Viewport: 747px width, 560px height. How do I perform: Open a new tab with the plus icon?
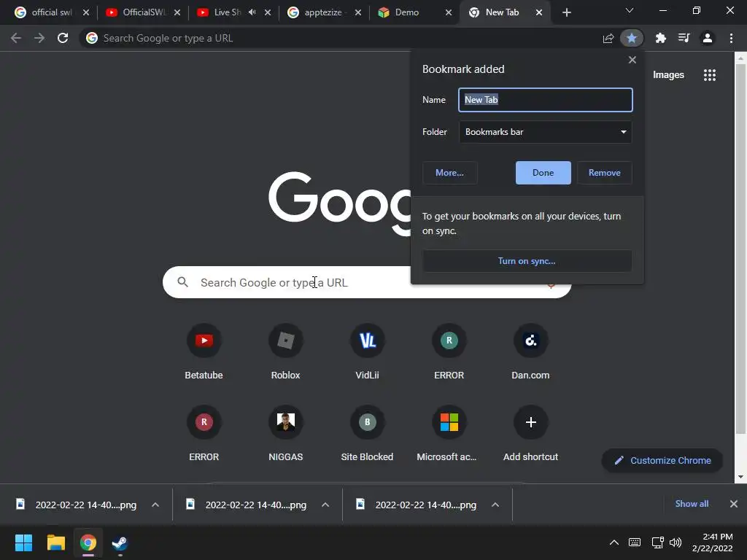566,12
